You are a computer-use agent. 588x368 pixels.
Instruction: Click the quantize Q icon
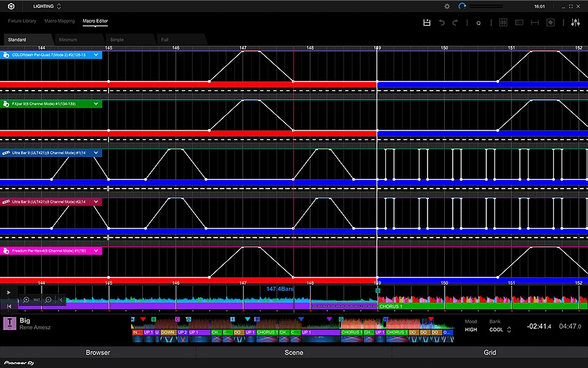478,23
